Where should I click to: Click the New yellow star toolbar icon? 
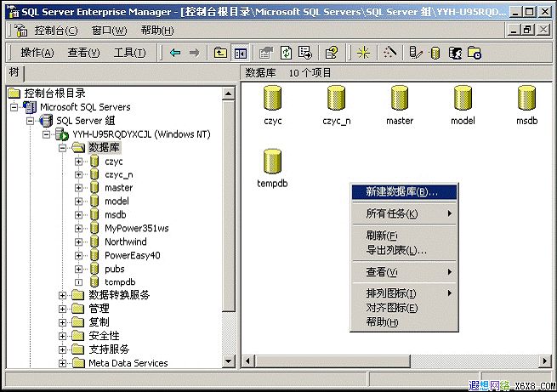(x=363, y=53)
